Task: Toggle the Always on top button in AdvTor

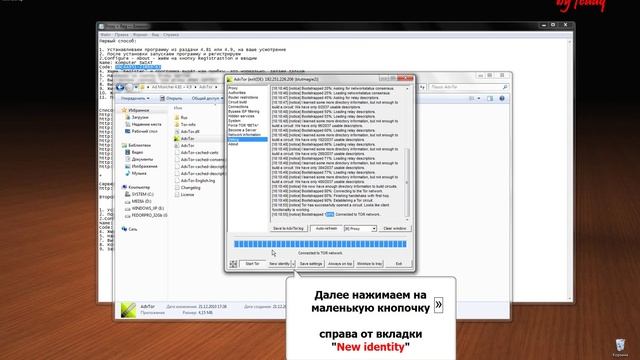Action: 340,264
